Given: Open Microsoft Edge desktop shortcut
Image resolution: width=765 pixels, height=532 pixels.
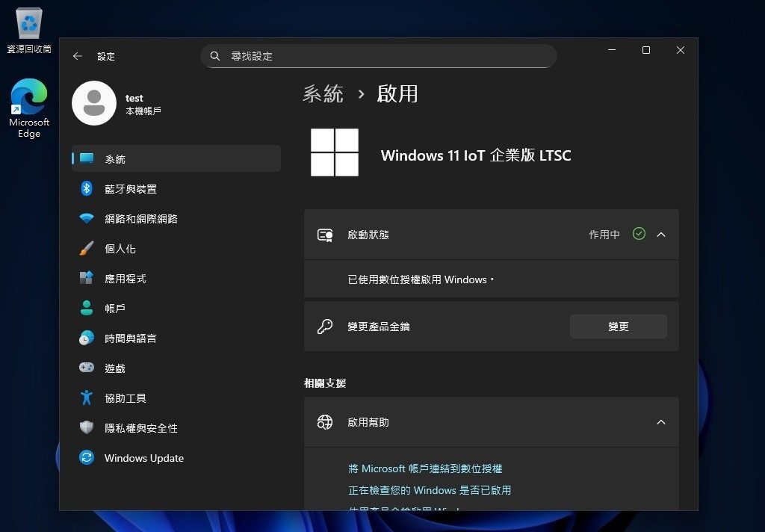Looking at the screenshot, I should click(x=29, y=108).
